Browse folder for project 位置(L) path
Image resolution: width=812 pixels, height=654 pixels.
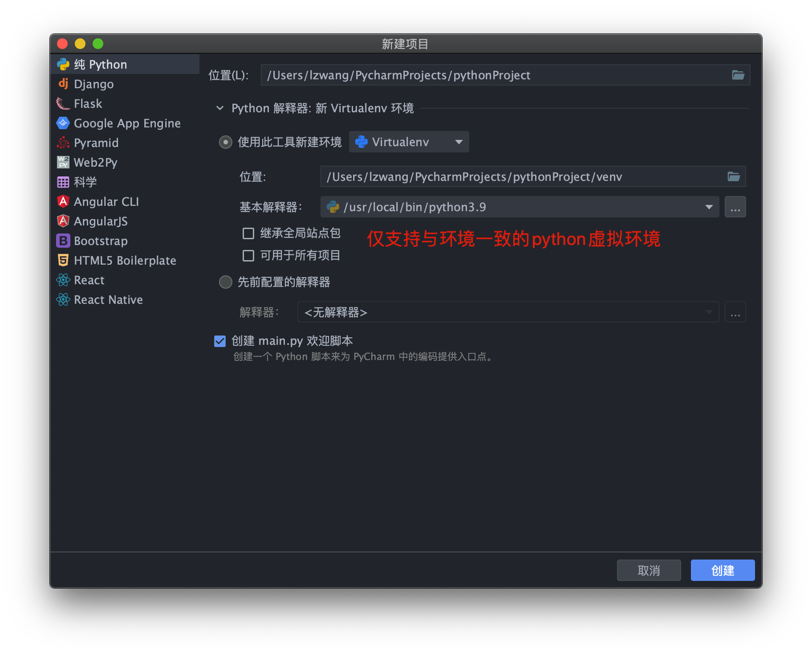point(738,75)
